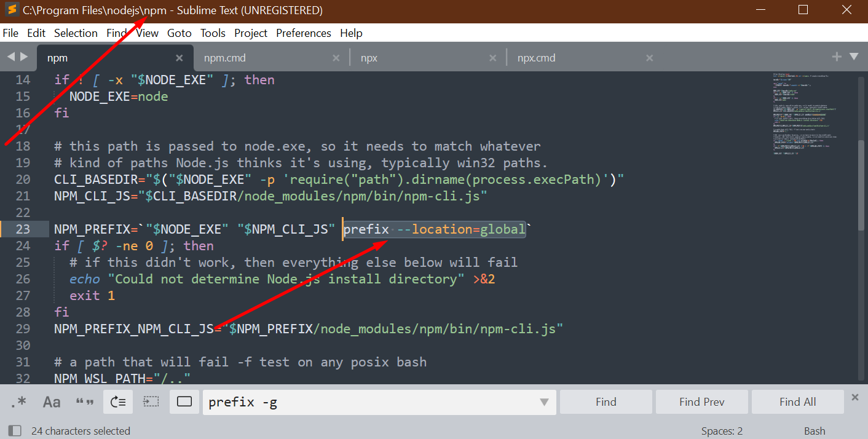
Task: Close the npx.cmd tab
Action: 650,58
